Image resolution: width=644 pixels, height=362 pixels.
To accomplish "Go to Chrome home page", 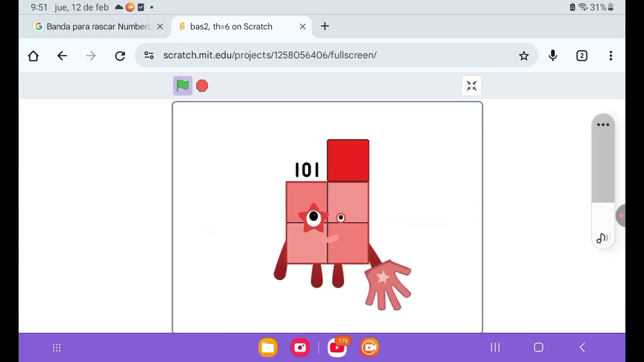I will [x=33, y=55].
